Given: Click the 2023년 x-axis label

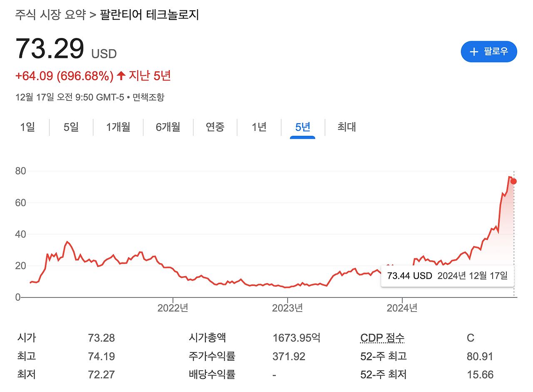Looking at the screenshot, I should pos(287,308).
